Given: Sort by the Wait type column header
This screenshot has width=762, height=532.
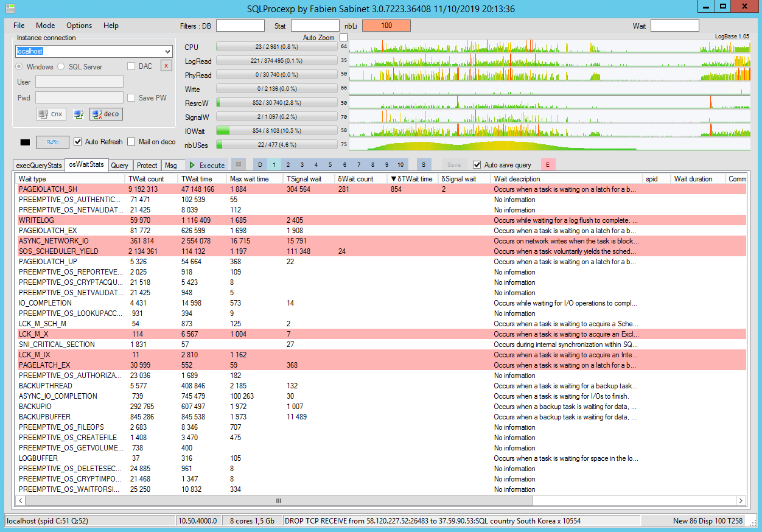Looking at the screenshot, I should (70, 179).
